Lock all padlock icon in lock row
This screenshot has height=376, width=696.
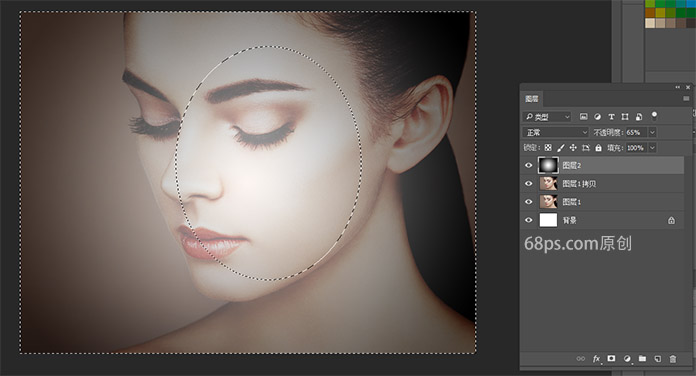(x=598, y=148)
